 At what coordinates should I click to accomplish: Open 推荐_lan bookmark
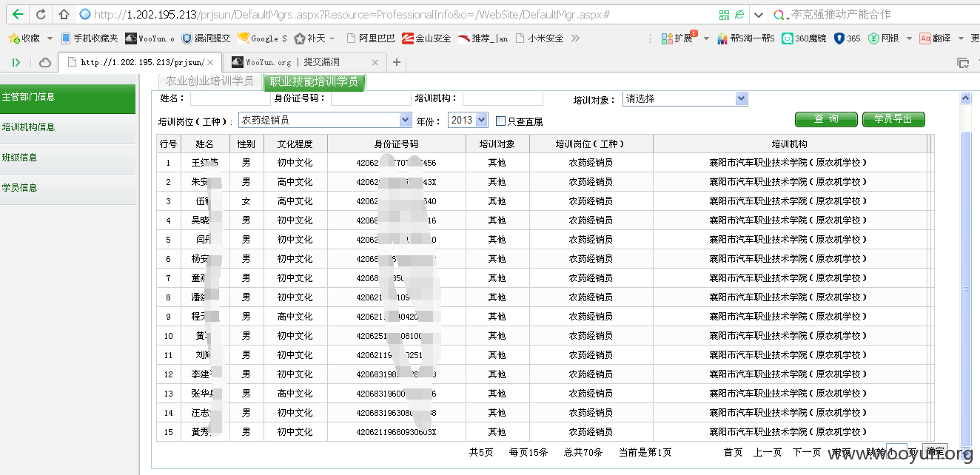click(x=483, y=38)
